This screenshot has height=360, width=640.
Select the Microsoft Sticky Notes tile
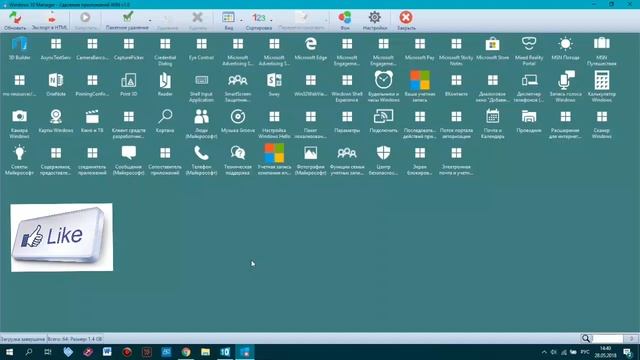[x=456, y=51]
